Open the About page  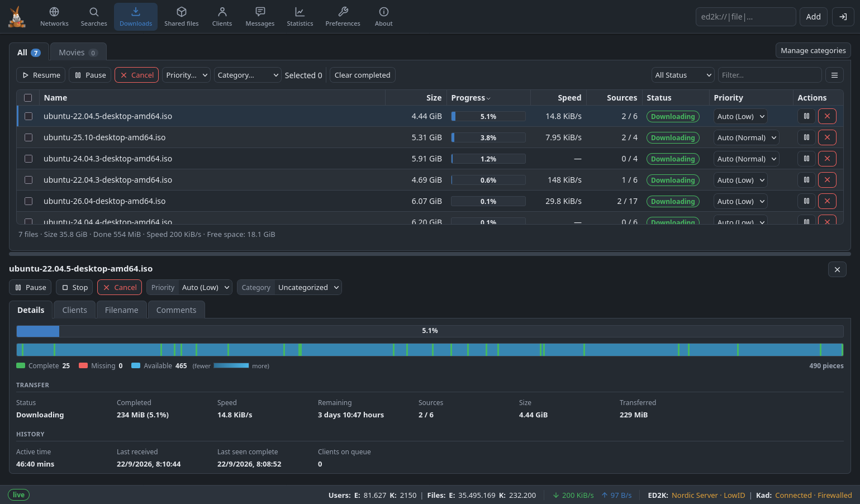383,17
